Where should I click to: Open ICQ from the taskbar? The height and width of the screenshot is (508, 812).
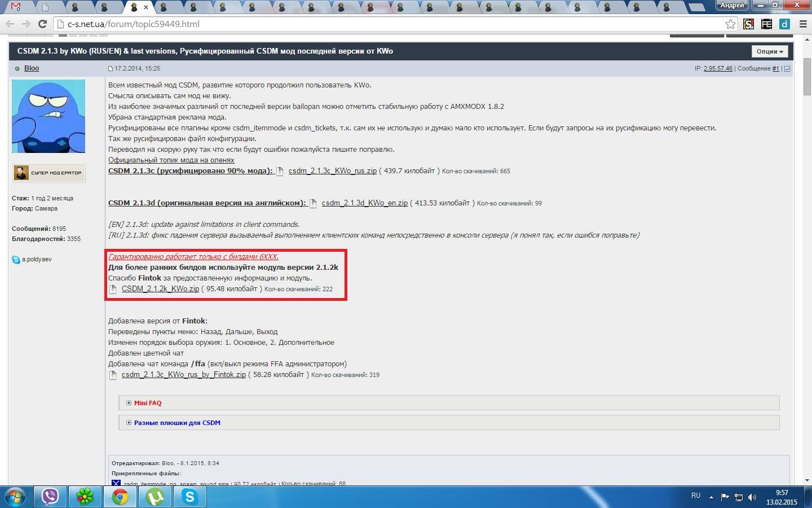click(x=85, y=497)
